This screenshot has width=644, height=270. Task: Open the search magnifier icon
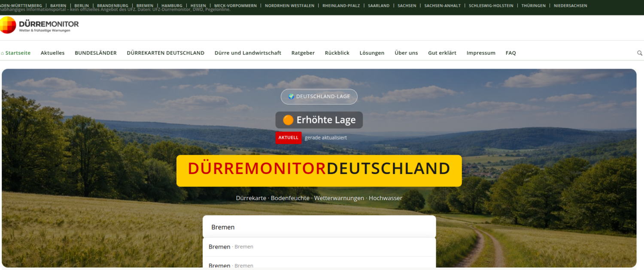[x=640, y=53]
